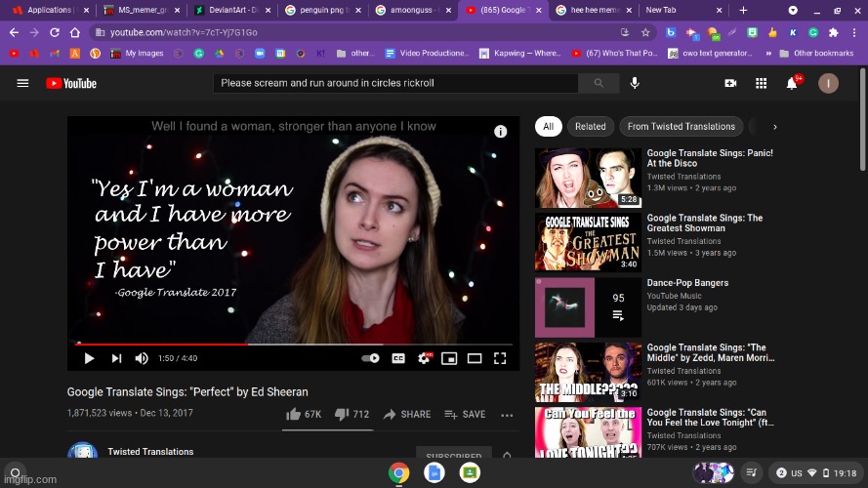Toggle closed captions CC button
Screen dimensions: 868x488
[x=398, y=358]
